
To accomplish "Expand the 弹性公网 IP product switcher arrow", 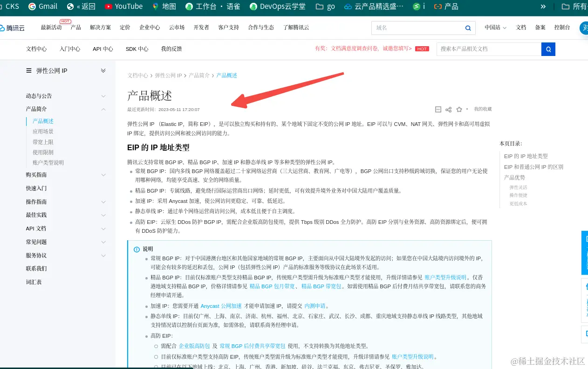I will click(103, 70).
